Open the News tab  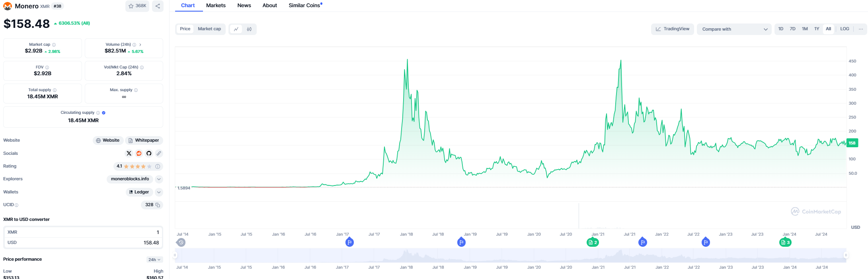244,6
